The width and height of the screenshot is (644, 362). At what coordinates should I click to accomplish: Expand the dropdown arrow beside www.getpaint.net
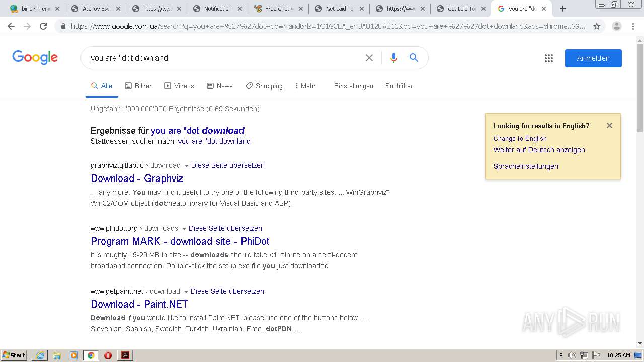(x=186, y=291)
